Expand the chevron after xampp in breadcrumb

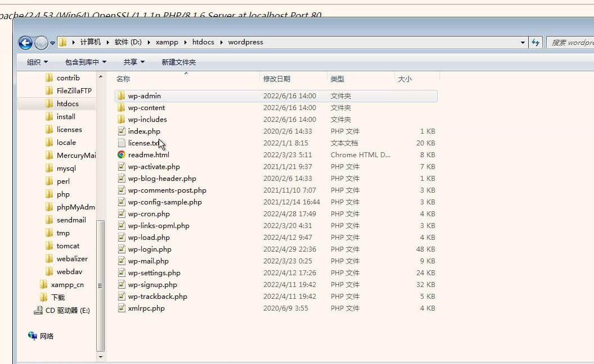coord(185,42)
